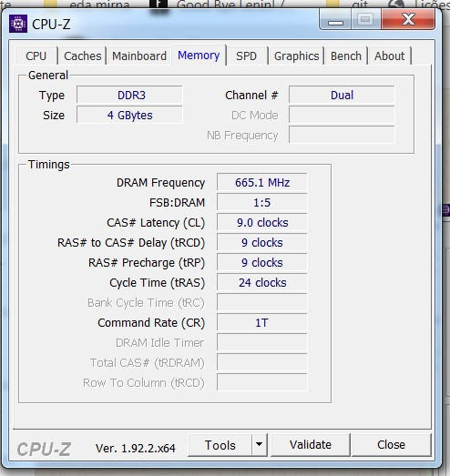
Task: Click the Validate button
Action: click(x=311, y=445)
